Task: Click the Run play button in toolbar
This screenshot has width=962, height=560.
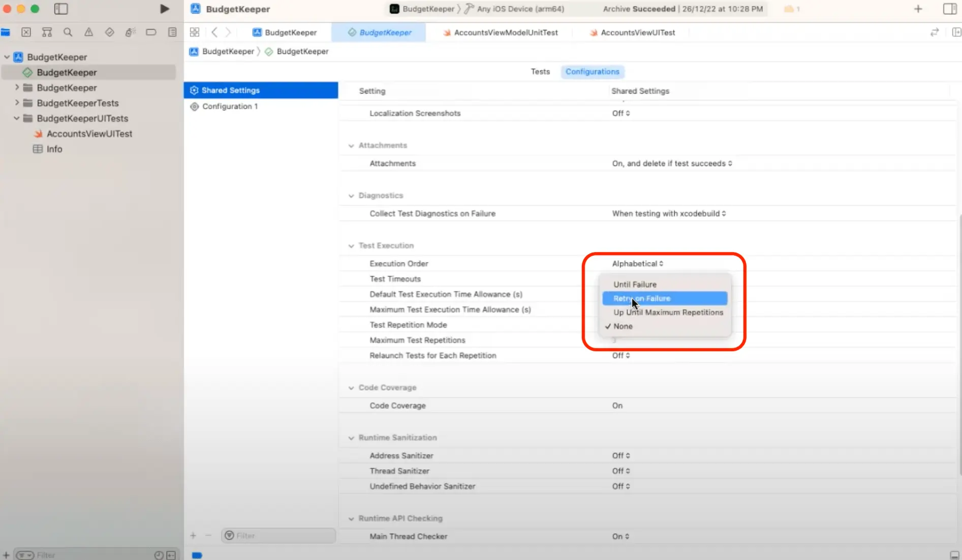Action: [164, 9]
